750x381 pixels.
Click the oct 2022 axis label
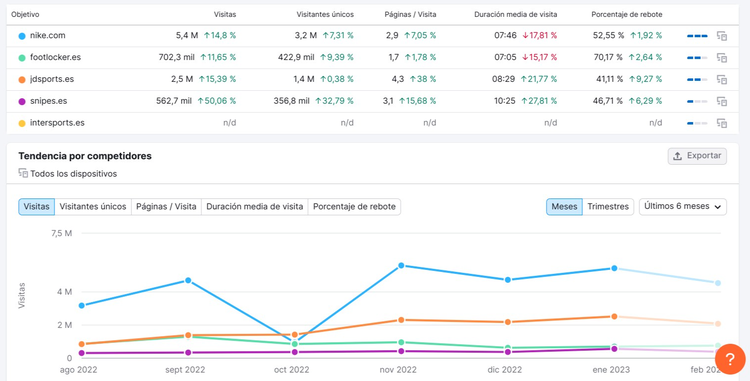click(291, 370)
